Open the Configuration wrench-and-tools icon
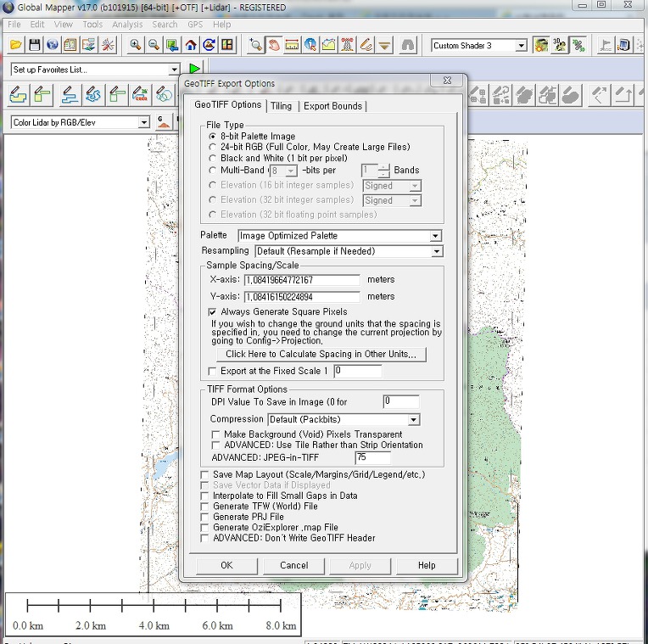 coord(108,45)
